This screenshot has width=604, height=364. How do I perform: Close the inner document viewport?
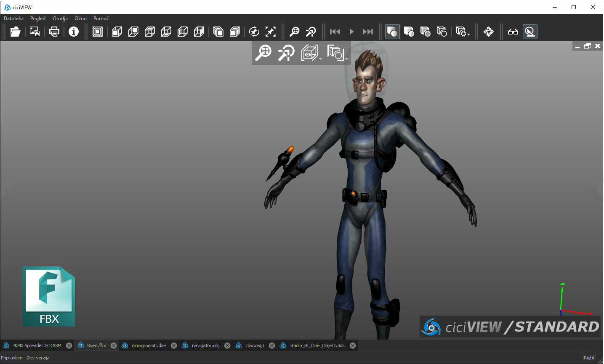(598, 46)
